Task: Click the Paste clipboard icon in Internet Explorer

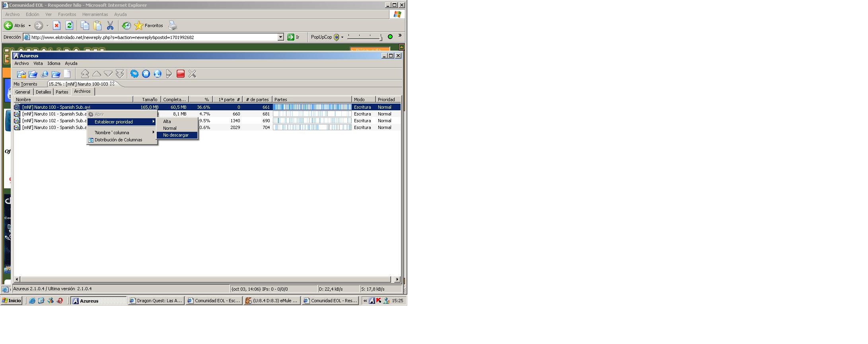Action: pos(97,25)
